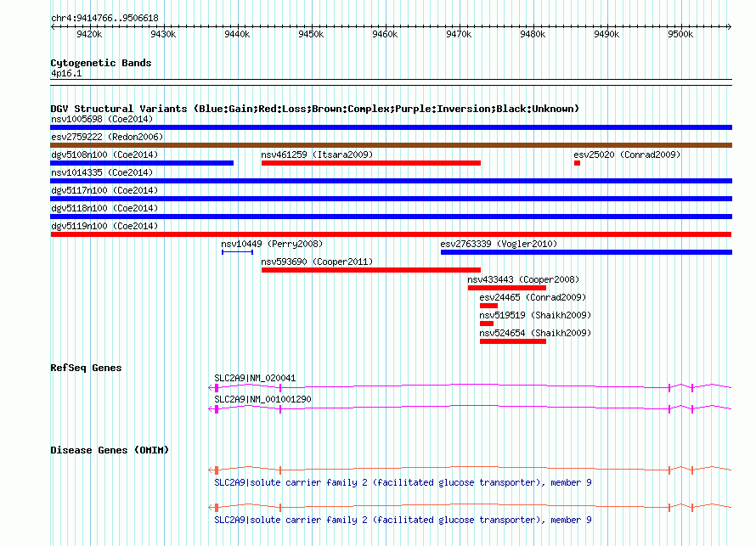This screenshot has height=546, width=756.
Task: Click the blue dgv5118n100 bar
Action: tap(391, 217)
